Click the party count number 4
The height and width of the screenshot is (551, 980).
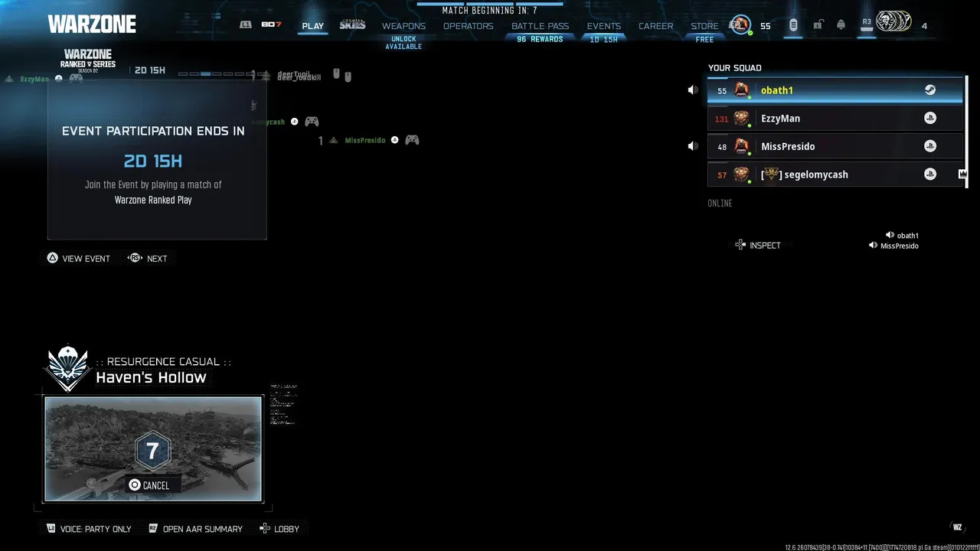[924, 26]
